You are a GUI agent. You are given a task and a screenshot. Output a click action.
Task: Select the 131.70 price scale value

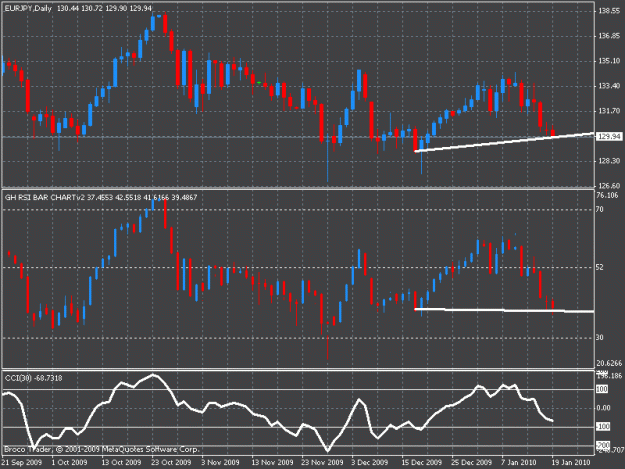click(x=609, y=111)
